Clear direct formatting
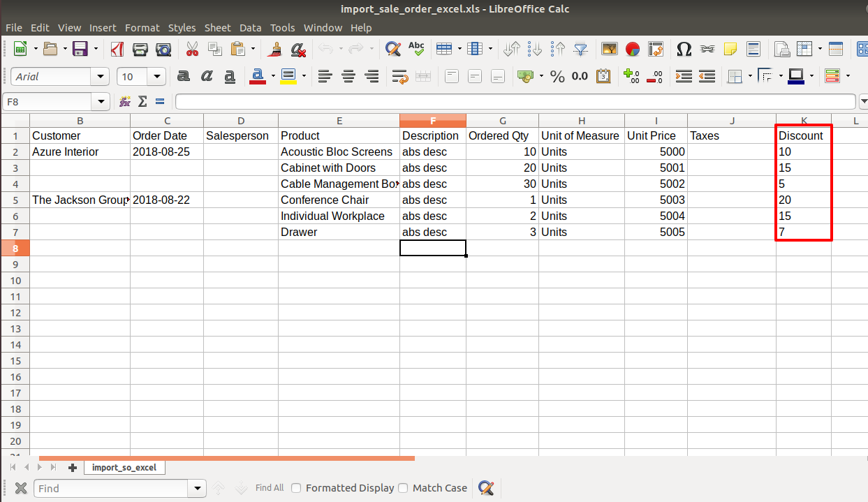The image size is (868, 502). [298, 49]
